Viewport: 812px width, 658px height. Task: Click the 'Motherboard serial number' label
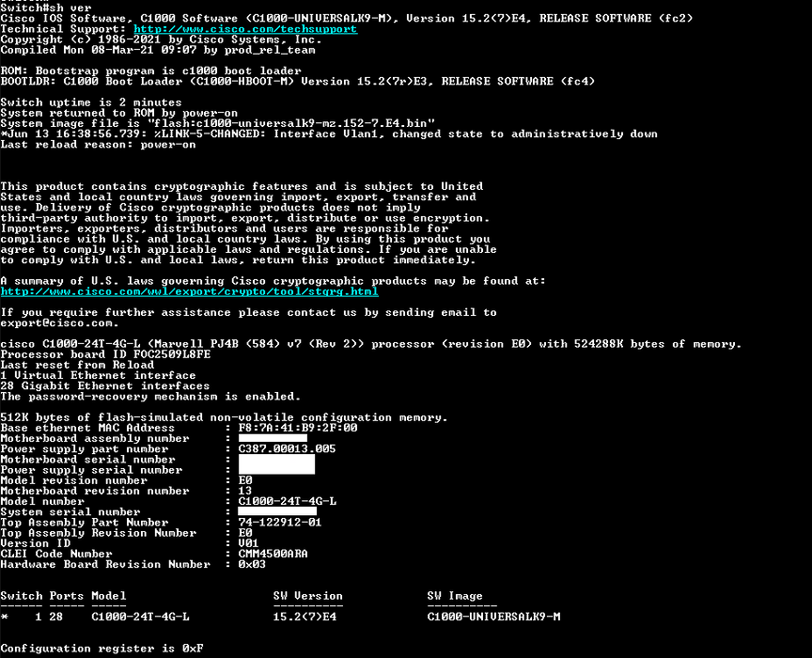point(88,460)
